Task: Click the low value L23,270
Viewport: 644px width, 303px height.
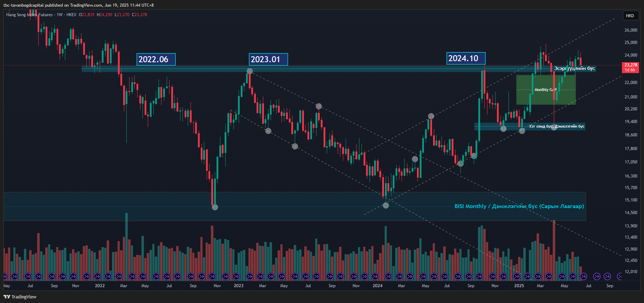Action: coord(122,15)
